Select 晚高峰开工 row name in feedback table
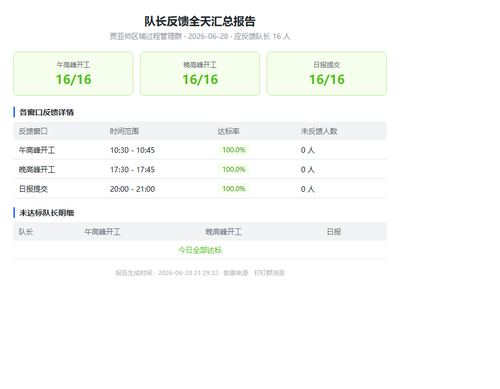Image resolution: width=500 pixels, height=389 pixels. coord(37,170)
